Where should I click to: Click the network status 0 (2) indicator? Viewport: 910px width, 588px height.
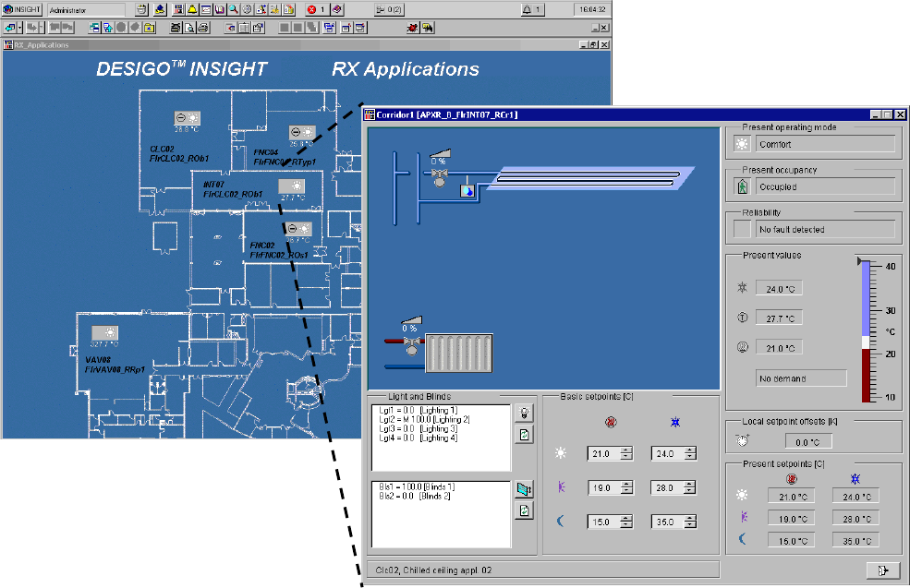(x=388, y=9)
